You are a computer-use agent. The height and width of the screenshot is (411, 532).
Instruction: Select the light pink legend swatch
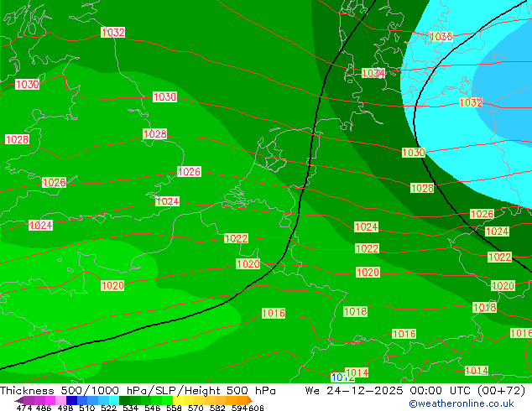tap(60, 400)
